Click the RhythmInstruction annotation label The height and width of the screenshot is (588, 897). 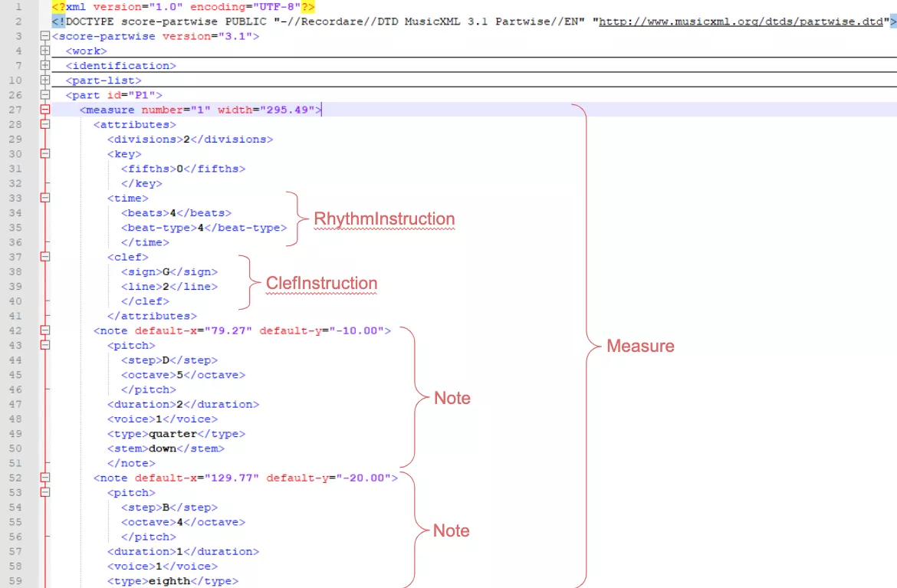(383, 218)
